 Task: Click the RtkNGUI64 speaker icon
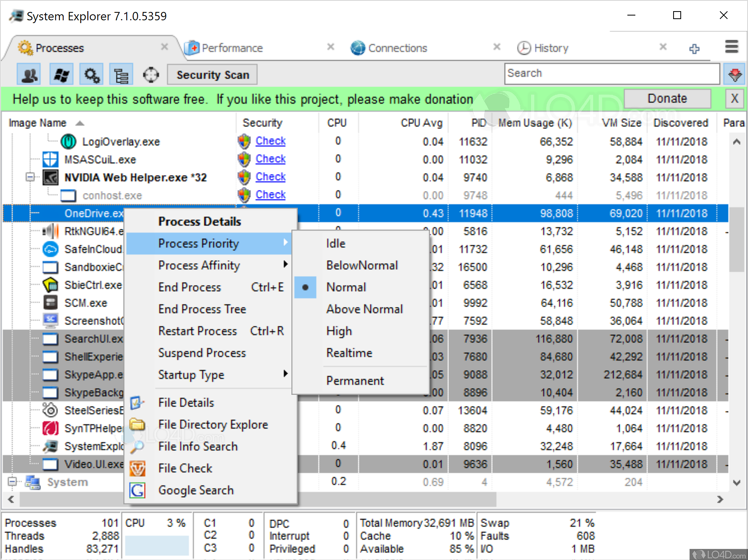coord(51,231)
